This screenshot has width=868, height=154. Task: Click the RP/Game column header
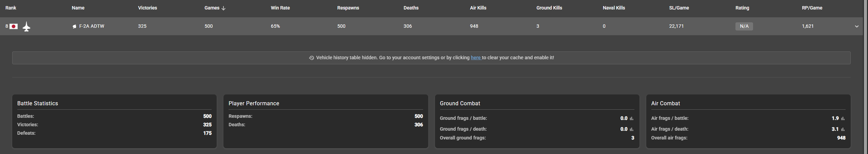tap(812, 8)
